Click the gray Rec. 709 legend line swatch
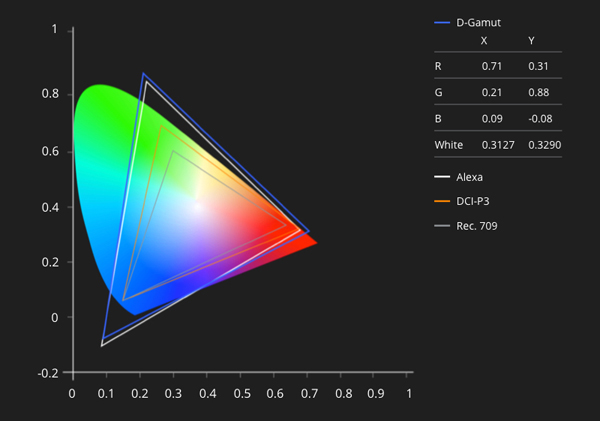This screenshot has width=600, height=421. (443, 226)
